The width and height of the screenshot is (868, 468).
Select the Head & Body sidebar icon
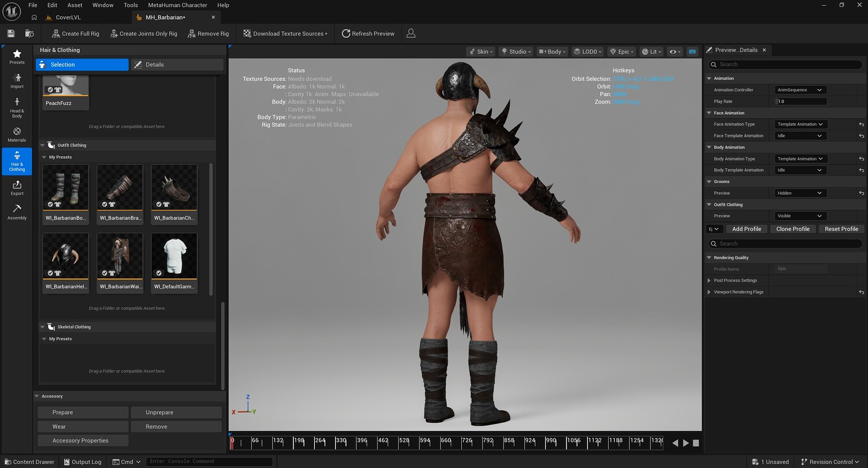pos(17,108)
